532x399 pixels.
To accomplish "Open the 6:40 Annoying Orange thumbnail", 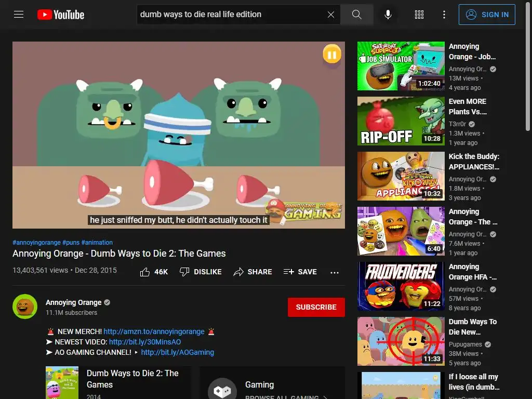I will pos(401,231).
